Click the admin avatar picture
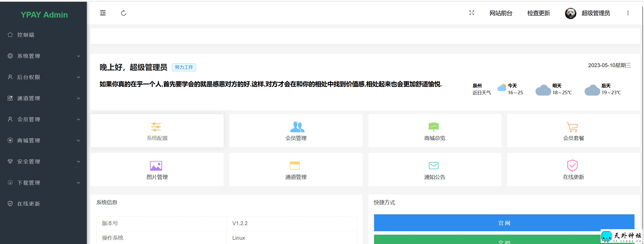 [571, 13]
